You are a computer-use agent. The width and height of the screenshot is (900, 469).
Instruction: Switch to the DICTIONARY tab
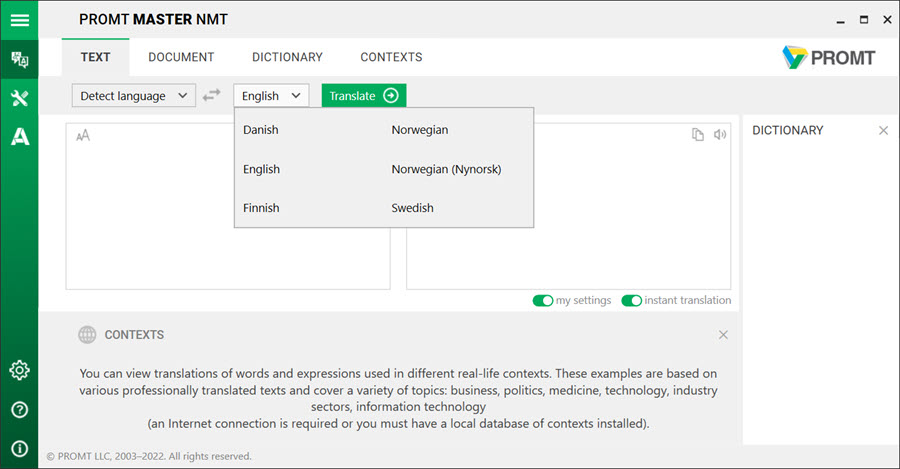pos(287,57)
